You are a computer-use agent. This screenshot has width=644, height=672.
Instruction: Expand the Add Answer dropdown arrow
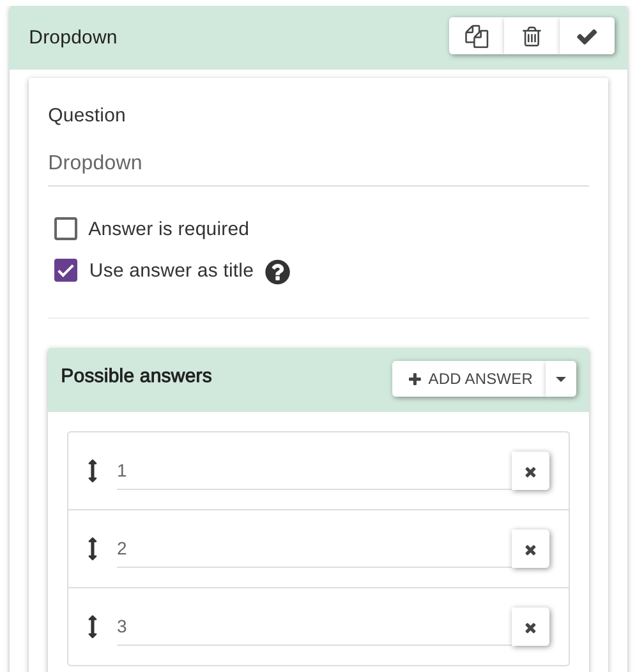(561, 379)
